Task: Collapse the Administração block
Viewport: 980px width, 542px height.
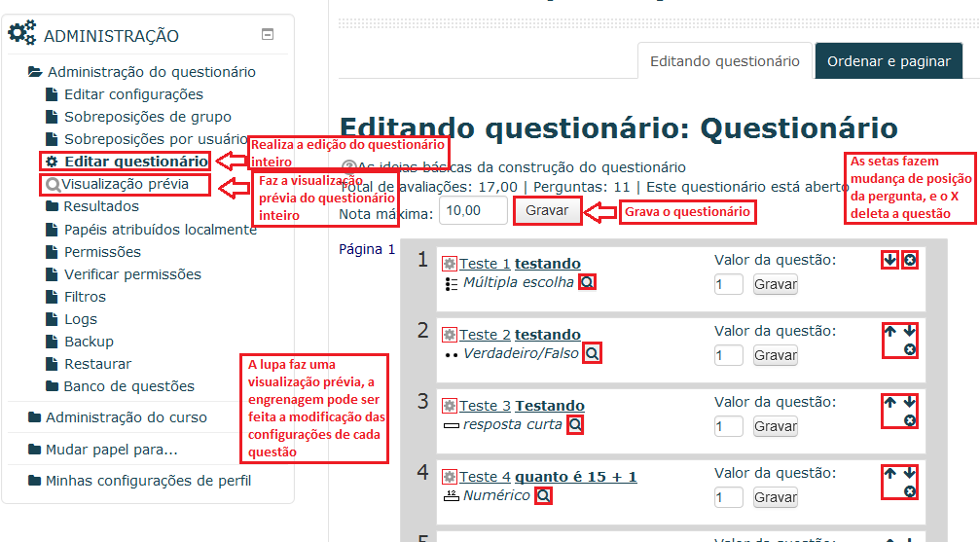Action: tap(268, 34)
